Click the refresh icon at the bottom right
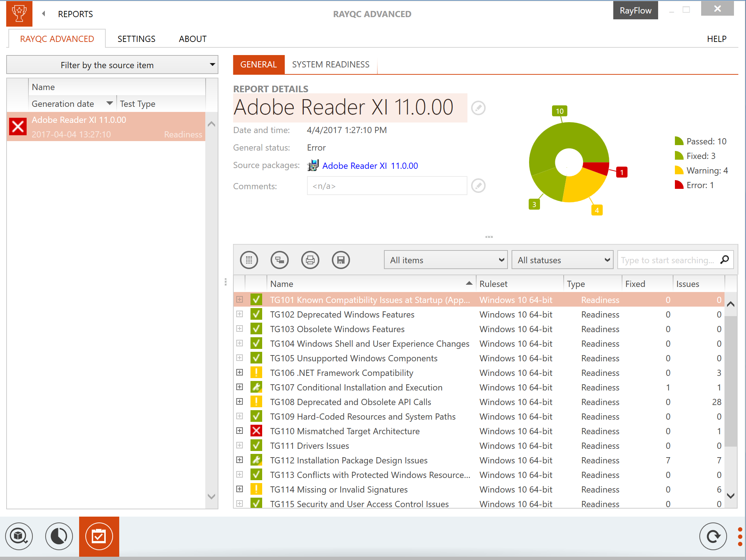This screenshot has width=746, height=560. (713, 536)
